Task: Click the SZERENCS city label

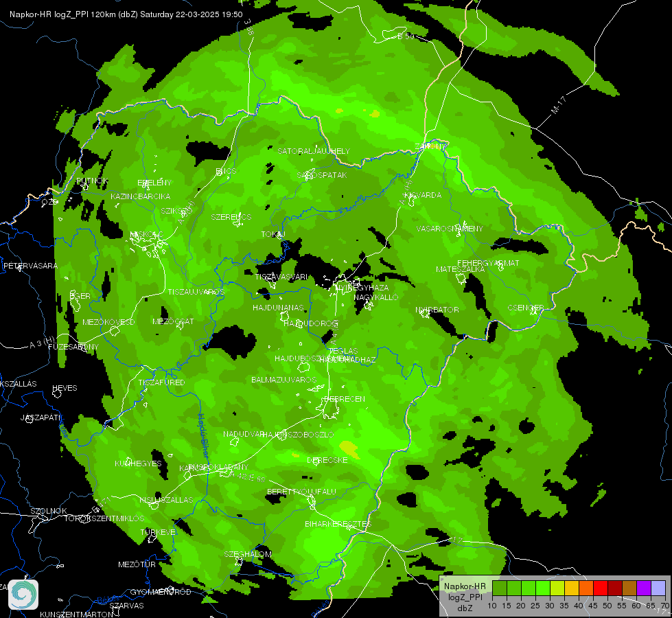Action: coord(231,217)
